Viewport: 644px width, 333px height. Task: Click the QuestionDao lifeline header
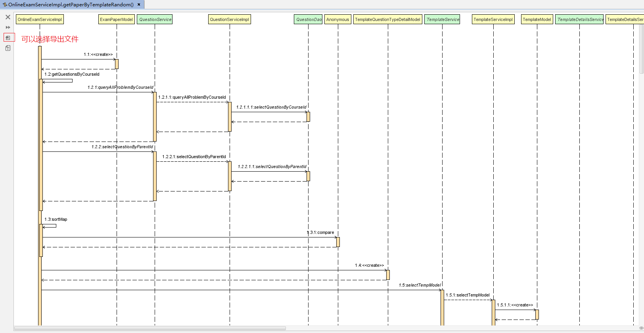(309, 19)
